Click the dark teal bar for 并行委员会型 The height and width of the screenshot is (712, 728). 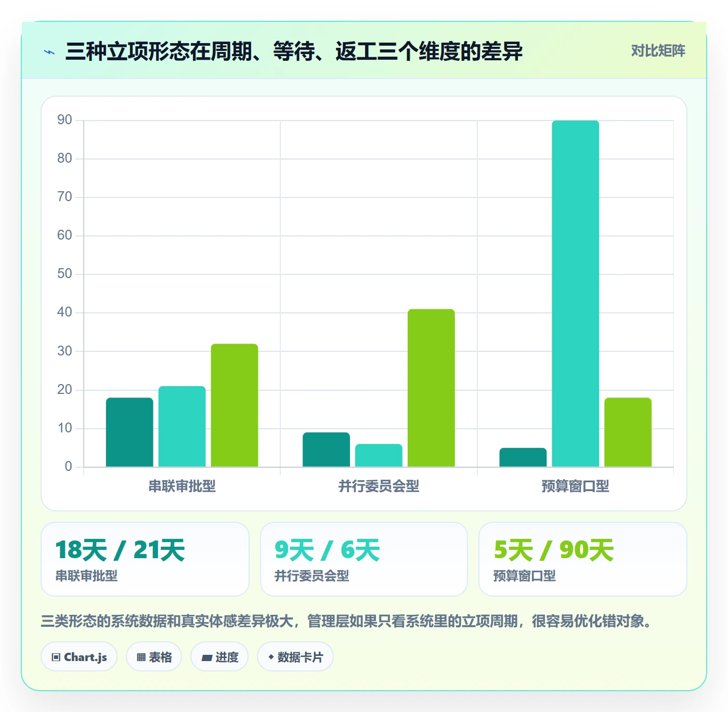pyautogui.click(x=327, y=450)
